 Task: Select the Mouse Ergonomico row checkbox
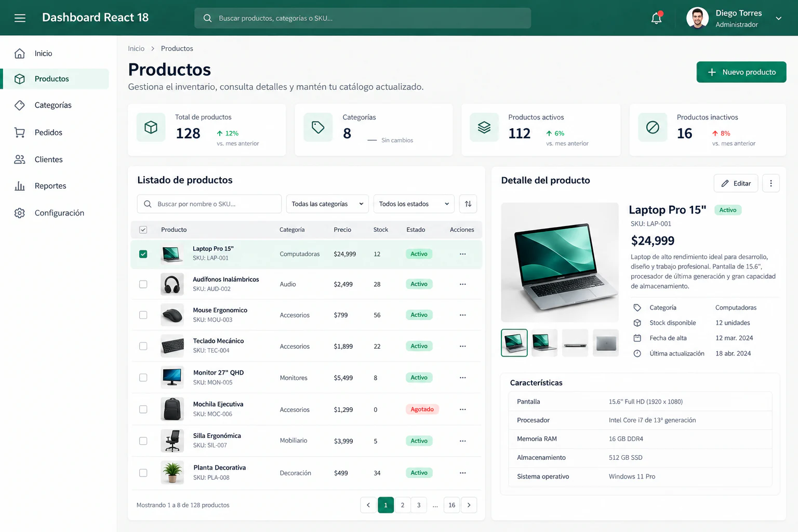[x=143, y=315]
